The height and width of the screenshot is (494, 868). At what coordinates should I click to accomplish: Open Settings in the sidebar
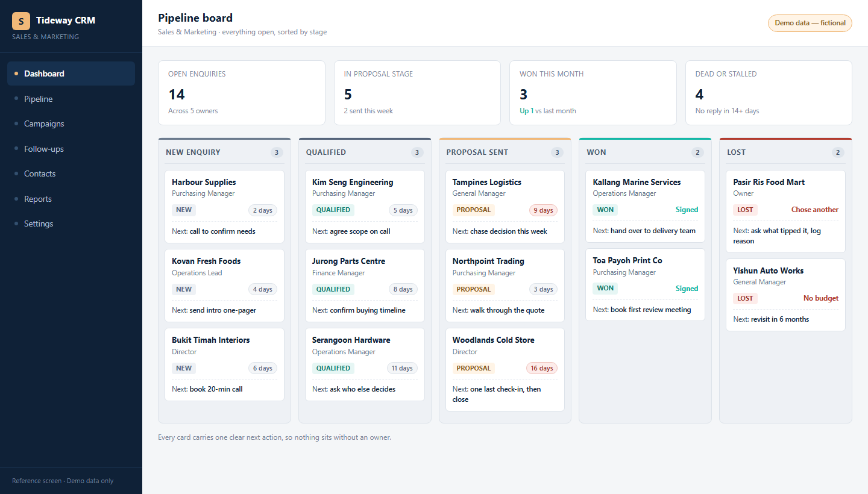pos(71,224)
